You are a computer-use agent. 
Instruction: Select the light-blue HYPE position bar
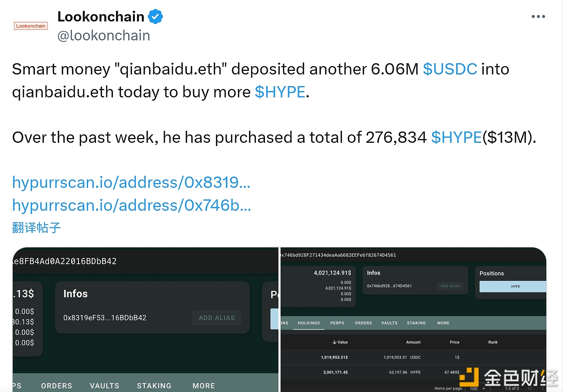coord(513,287)
